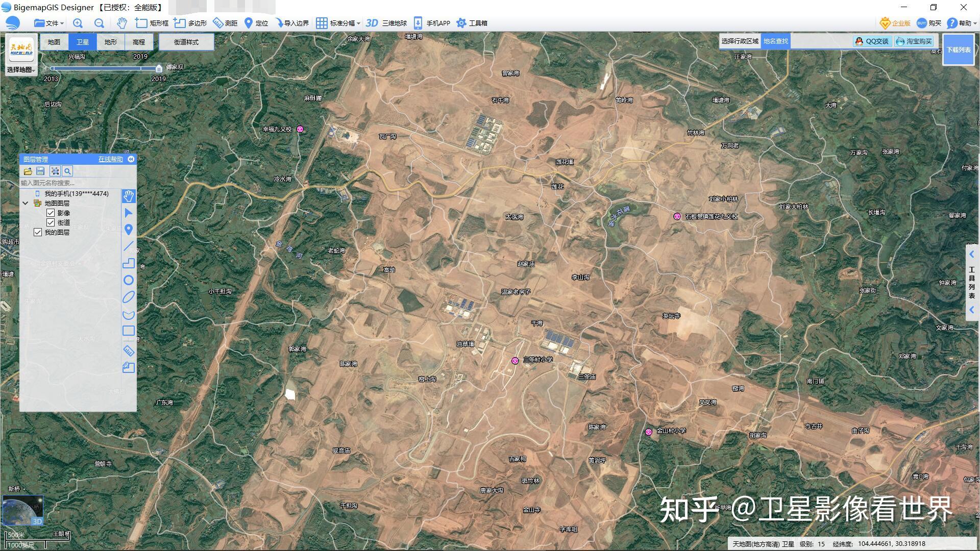Switch to the 地图 tab
Viewport: 980px width, 551px height.
[54, 42]
